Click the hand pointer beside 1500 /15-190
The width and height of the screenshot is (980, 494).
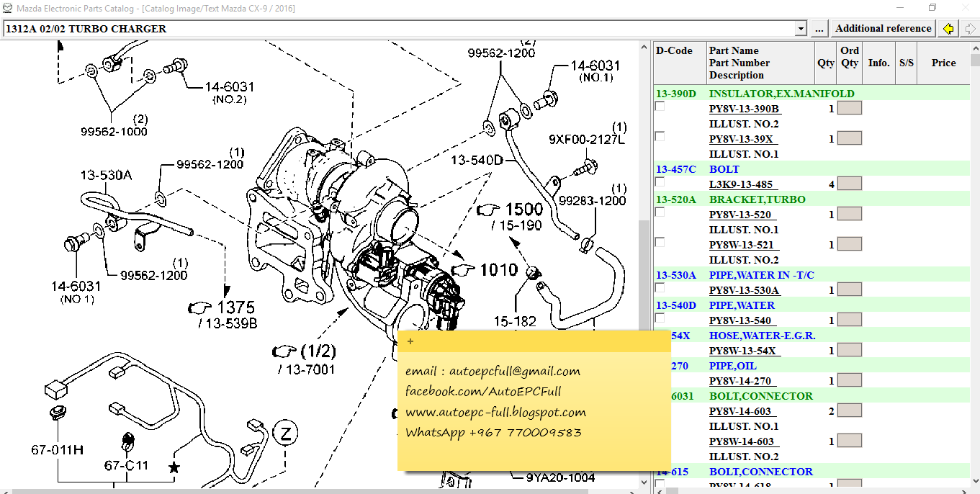pos(487,210)
